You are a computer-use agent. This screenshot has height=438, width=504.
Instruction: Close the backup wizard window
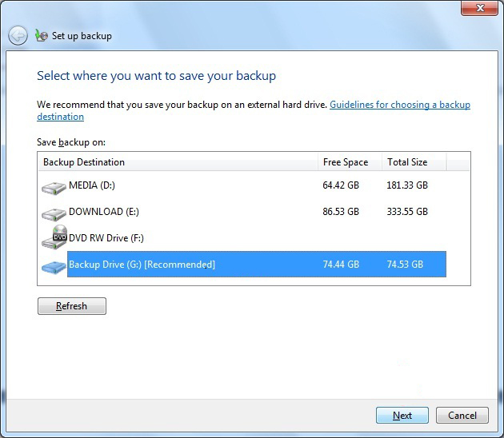click(x=480, y=8)
